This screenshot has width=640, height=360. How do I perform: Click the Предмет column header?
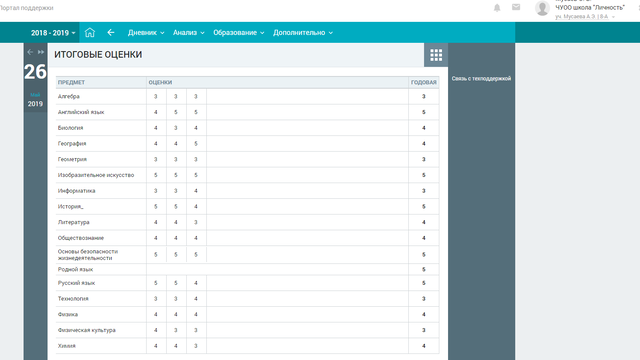71,82
